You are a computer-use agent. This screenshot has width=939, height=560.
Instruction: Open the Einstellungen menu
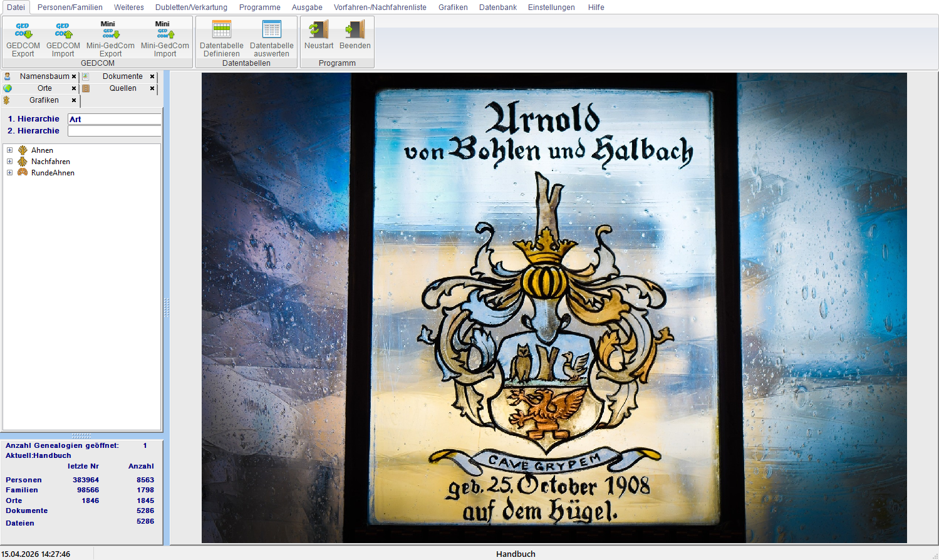[551, 8]
